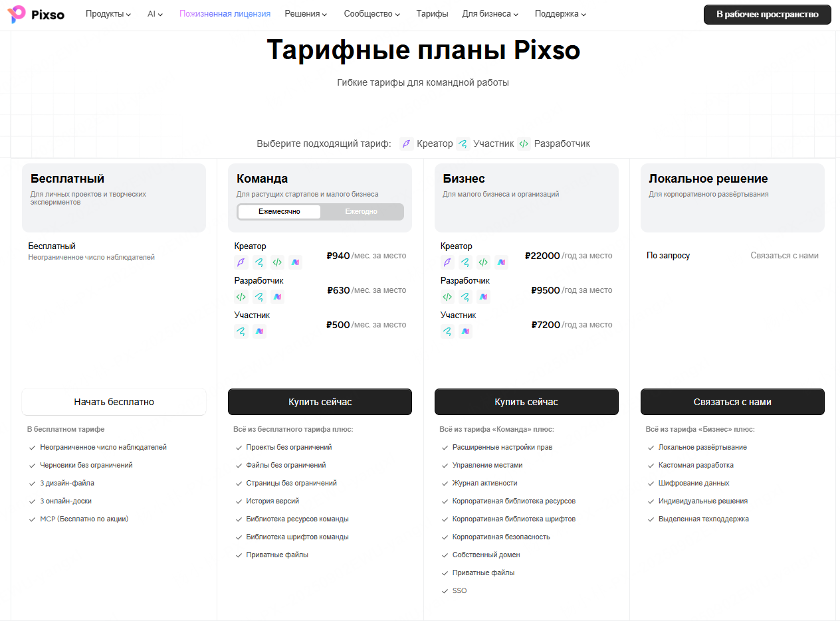Click the Библиотека шрифтов команды text
The width and height of the screenshot is (840, 621).
pos(297,537)
